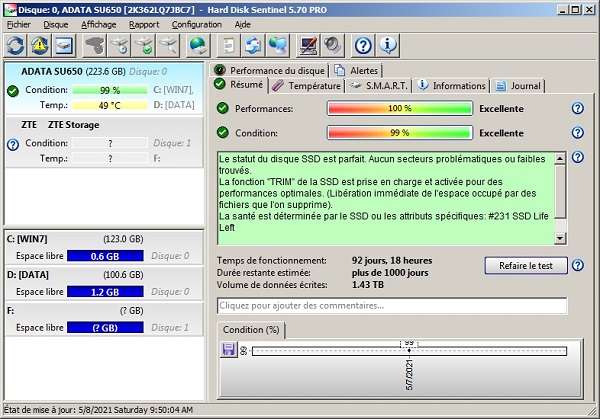Click the question mark Help toolbar icon

coord(363,45)
